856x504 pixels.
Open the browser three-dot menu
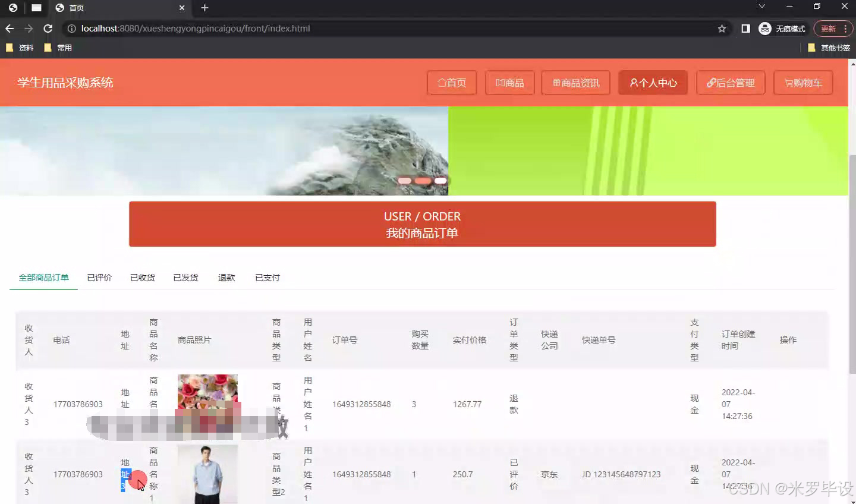846,28
